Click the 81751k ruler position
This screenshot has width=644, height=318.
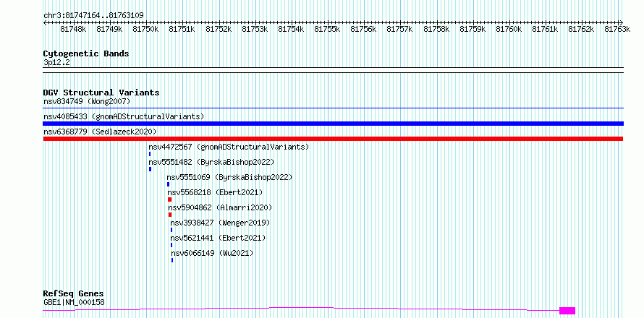click(182, 29)
